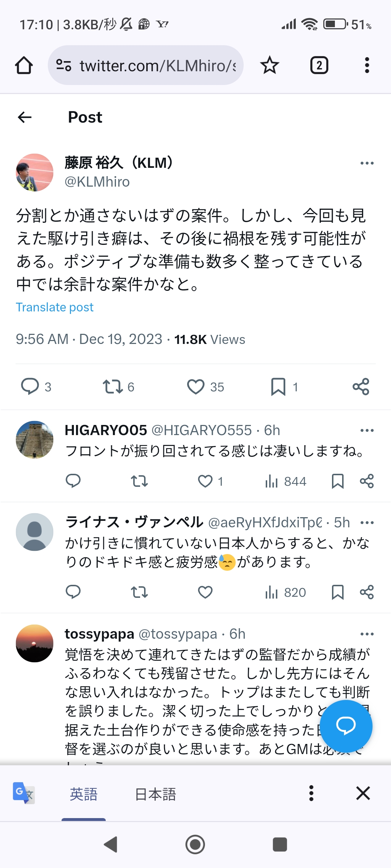The width and height of the screenshot is (391, 868).
Task: Open more options for the main post
Action: (x=367, y=163)
